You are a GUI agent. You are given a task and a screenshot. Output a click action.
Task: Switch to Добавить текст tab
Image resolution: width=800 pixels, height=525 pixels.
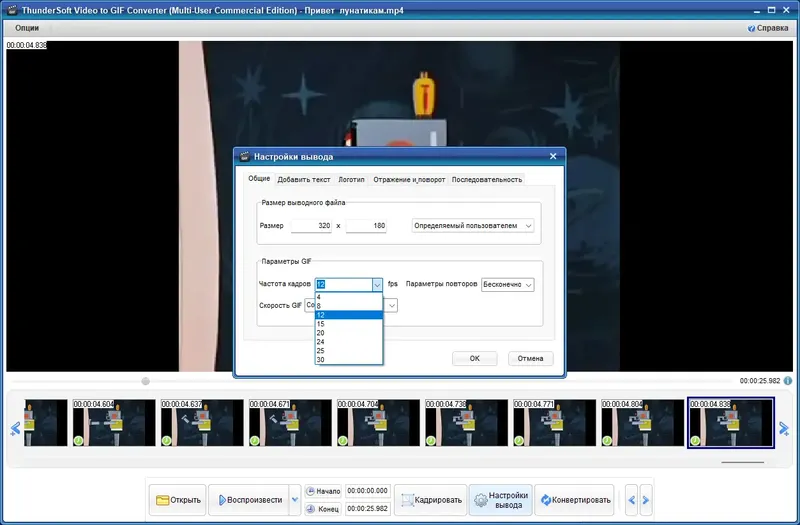304,180
